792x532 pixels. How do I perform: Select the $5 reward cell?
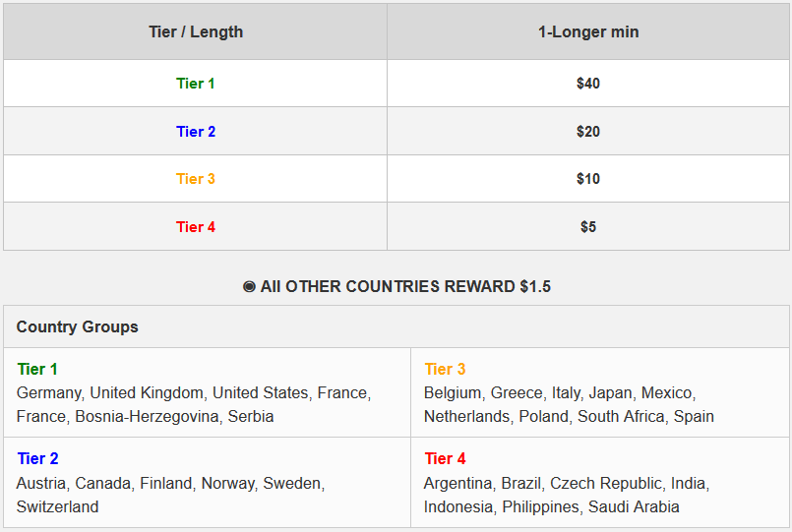tap(588, 227)
